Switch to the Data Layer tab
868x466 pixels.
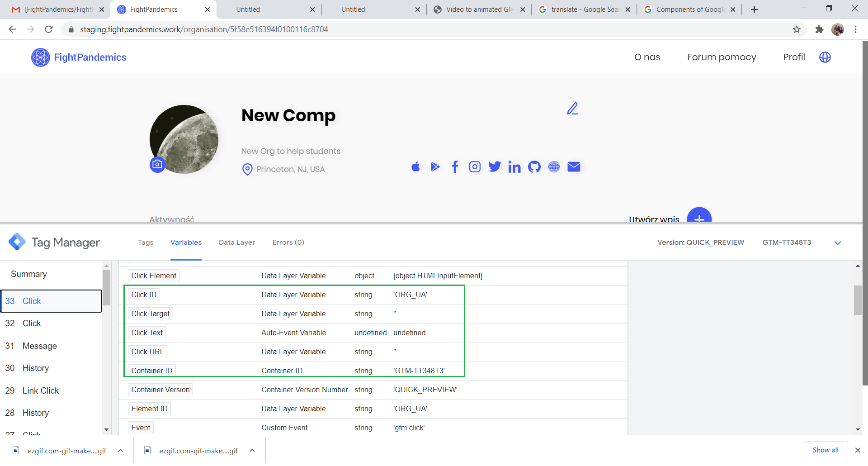click(x=237, y=243)
